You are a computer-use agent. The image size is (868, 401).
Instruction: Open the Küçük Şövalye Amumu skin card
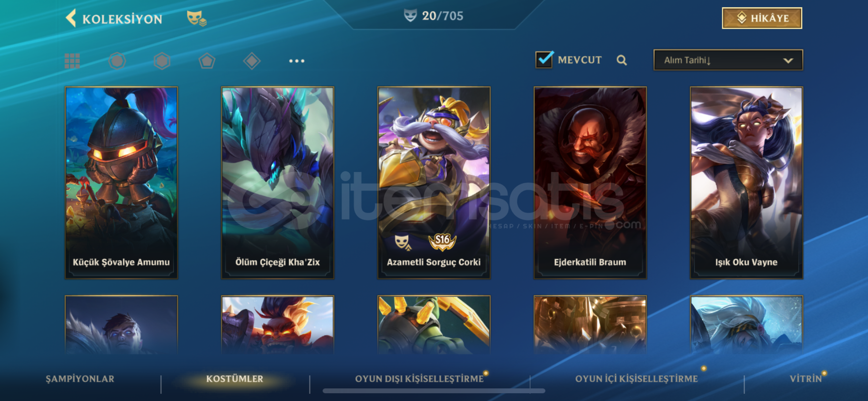pos(121,183)
